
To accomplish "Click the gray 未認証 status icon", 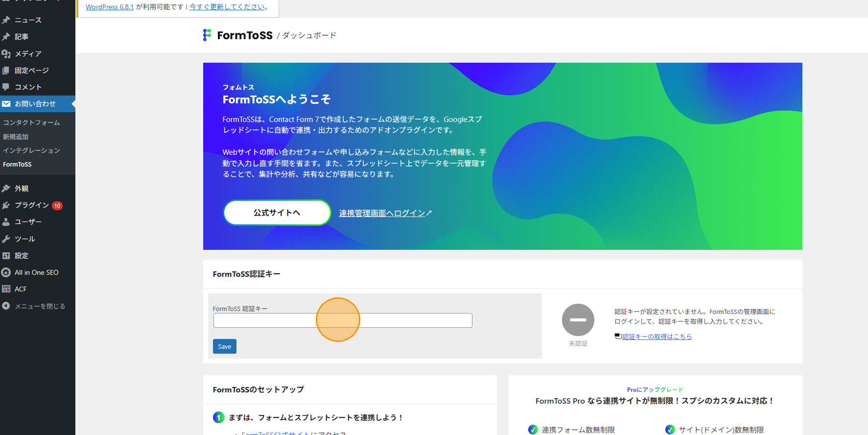I will tap(578, 320).
